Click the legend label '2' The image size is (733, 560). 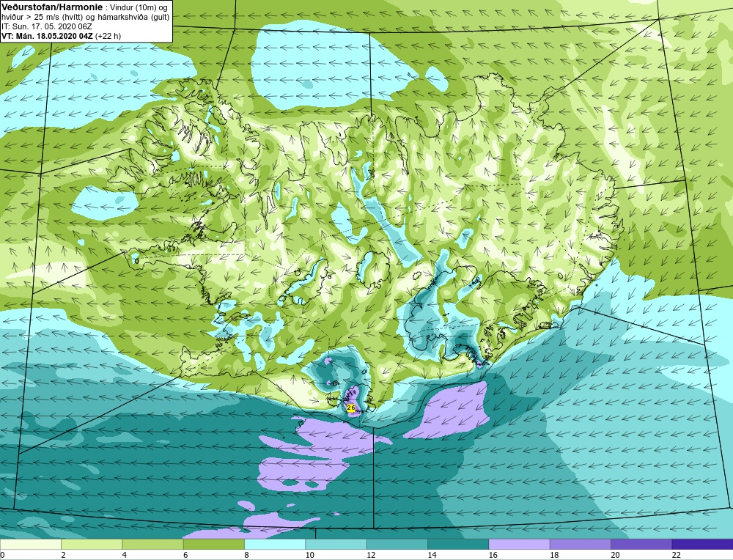[x=63, y=555]
